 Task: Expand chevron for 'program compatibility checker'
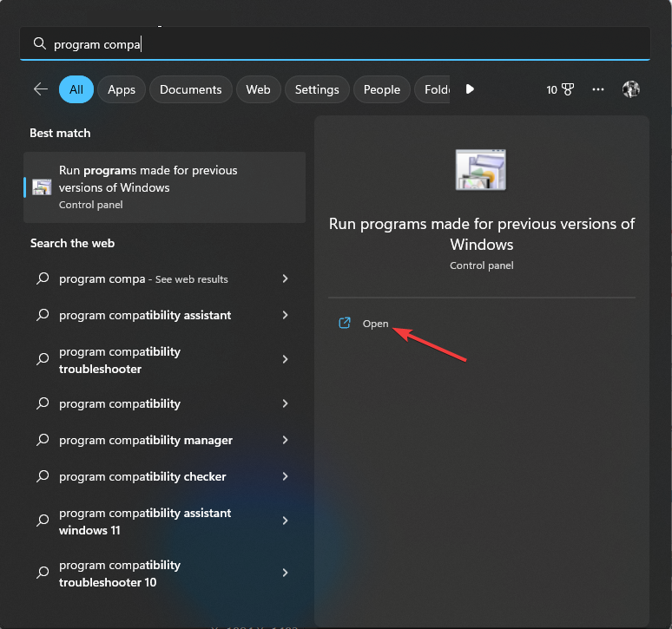tap(285, 476)
